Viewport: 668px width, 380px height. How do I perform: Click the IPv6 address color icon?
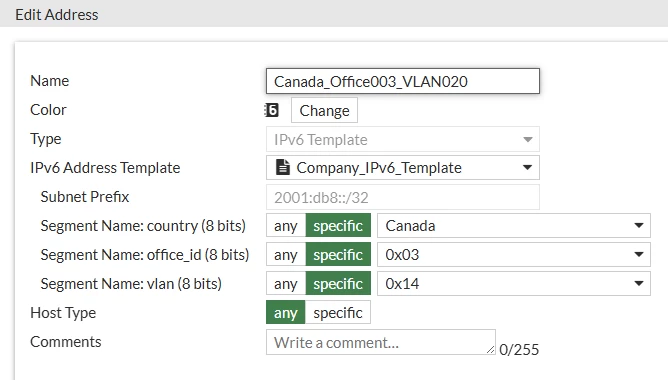point(271,110)
